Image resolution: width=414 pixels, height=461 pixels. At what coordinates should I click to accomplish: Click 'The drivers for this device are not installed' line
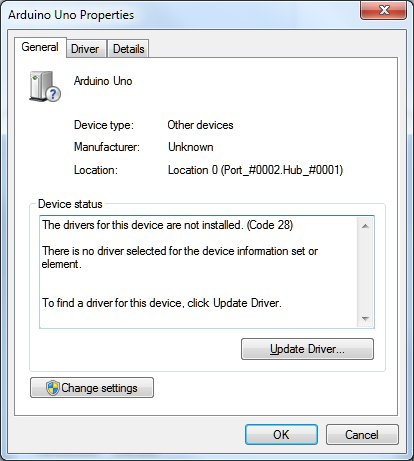[167, 225]
